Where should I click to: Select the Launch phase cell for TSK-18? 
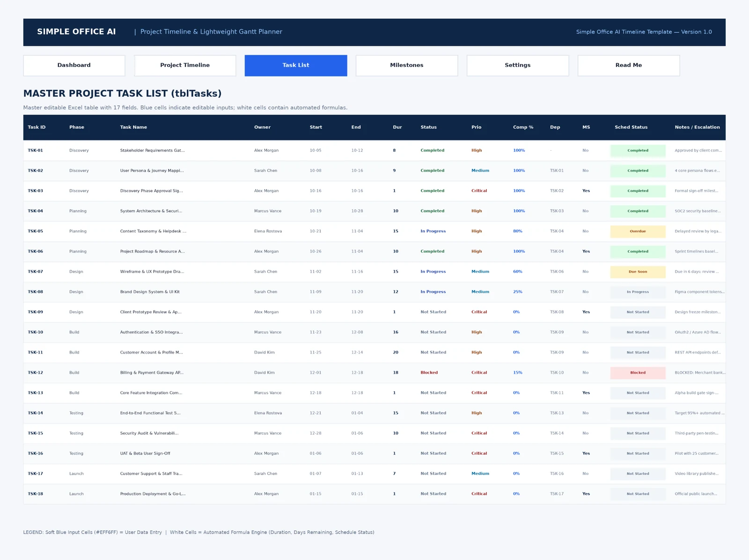pyautogui.click(x=76, y=494)
